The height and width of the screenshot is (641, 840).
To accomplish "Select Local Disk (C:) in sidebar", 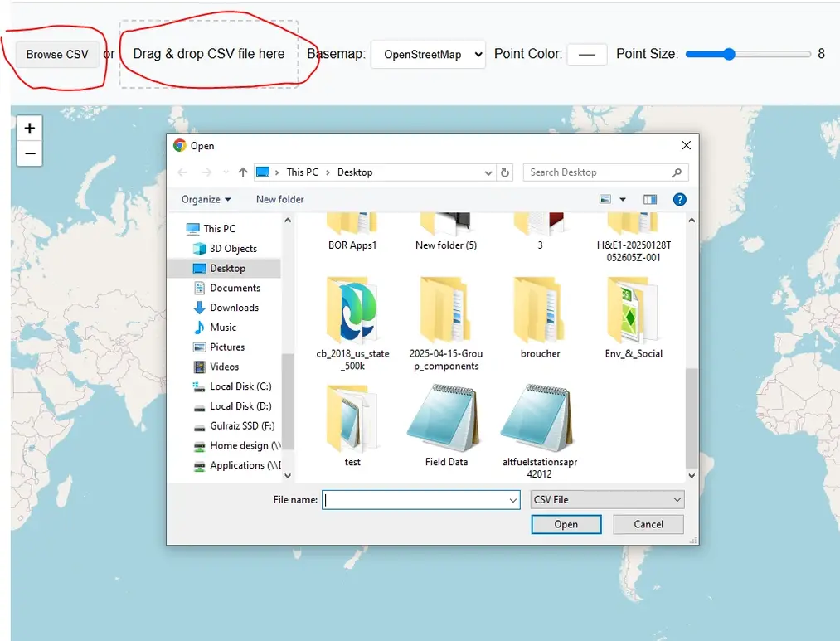I will pos(240,386).
